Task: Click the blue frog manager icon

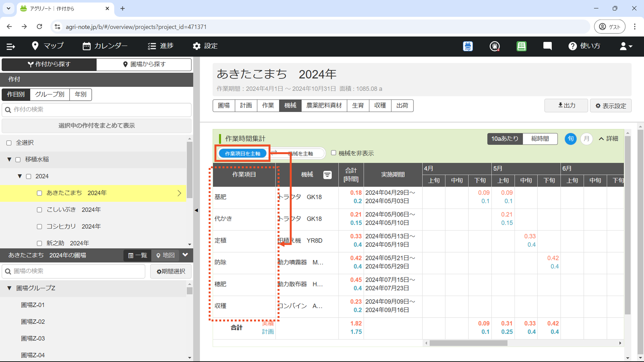Action: 468,46
